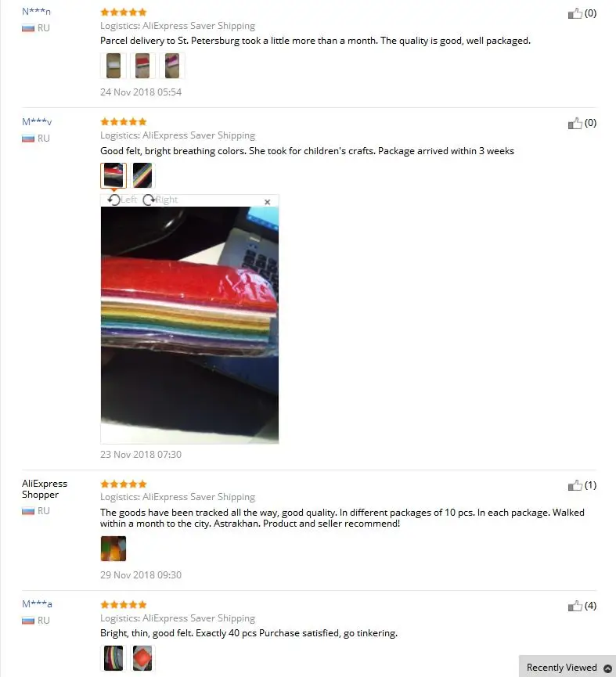
Task: Open reviewer M***v's profile link
Action: pyautogui.click(x=37, y=122)
